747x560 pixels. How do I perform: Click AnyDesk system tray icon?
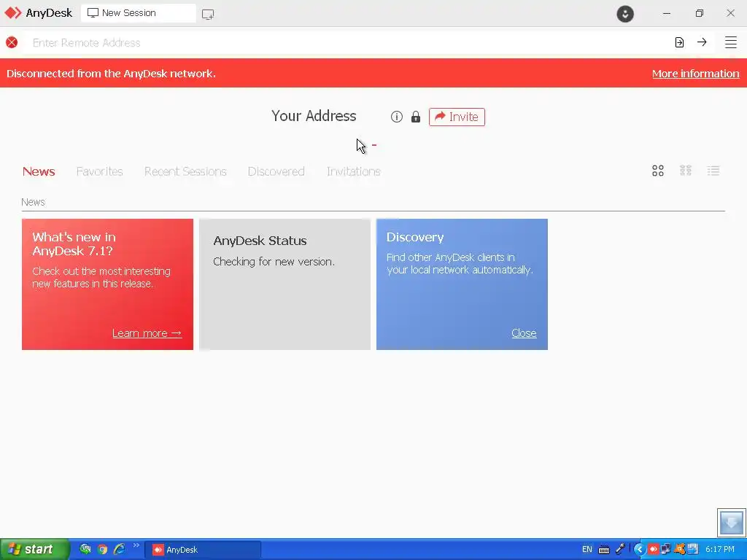tap(653, 550)
